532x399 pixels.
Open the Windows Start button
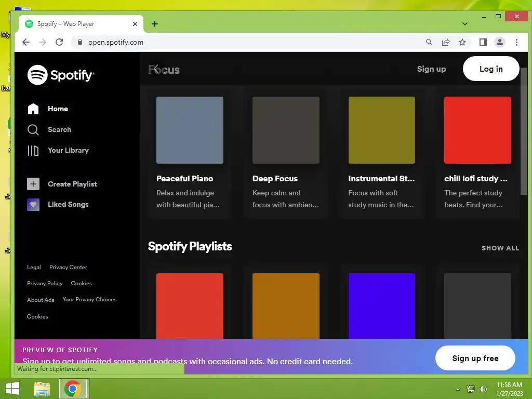pyautogui.click(x=12, y=389)
